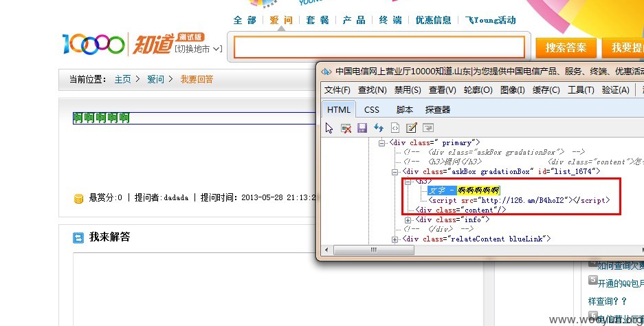Click the save HTML floppy disk icon
644x326 pixels.
tap(362, 128)
